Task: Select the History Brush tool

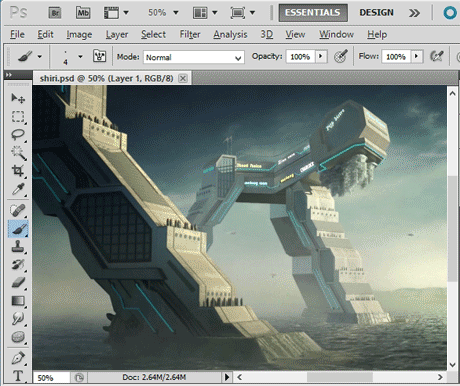Action: tap(18, 265)
